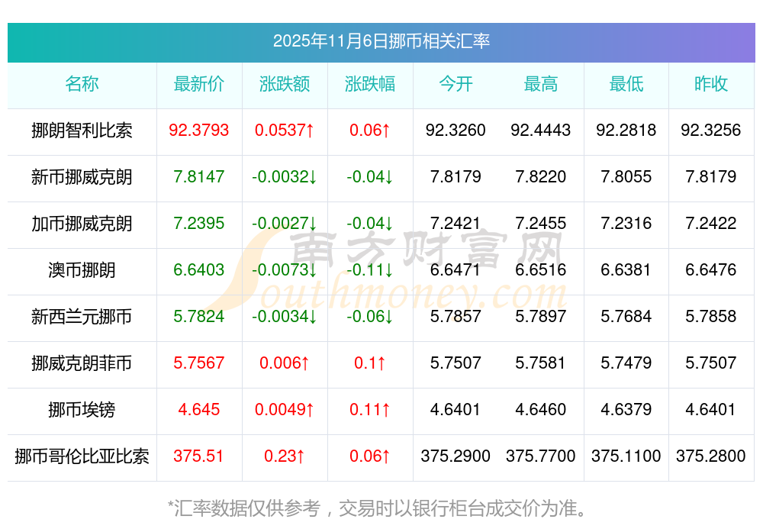Click high value 7.2455
This screenshot has height=532, width=763.
tap(541, 224)
